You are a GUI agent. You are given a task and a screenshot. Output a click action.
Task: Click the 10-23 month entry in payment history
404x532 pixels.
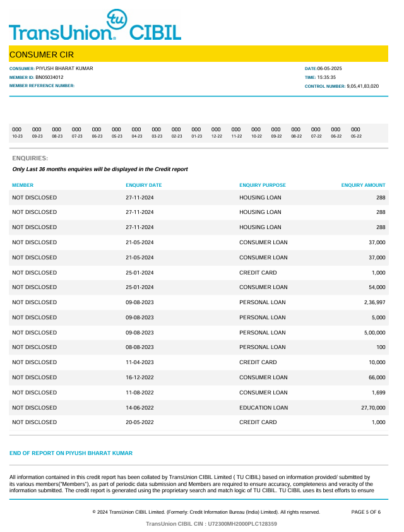point(17,133)
